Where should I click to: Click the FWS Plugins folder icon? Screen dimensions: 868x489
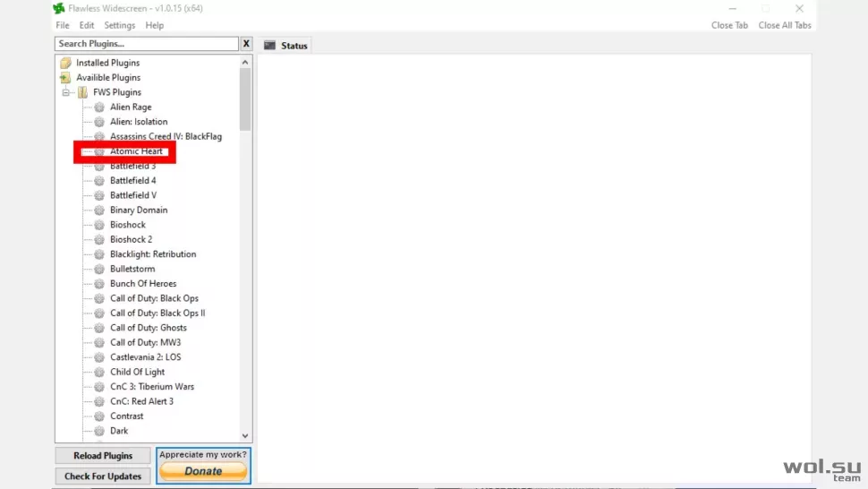pyautogui.click(x=82, y=92)
